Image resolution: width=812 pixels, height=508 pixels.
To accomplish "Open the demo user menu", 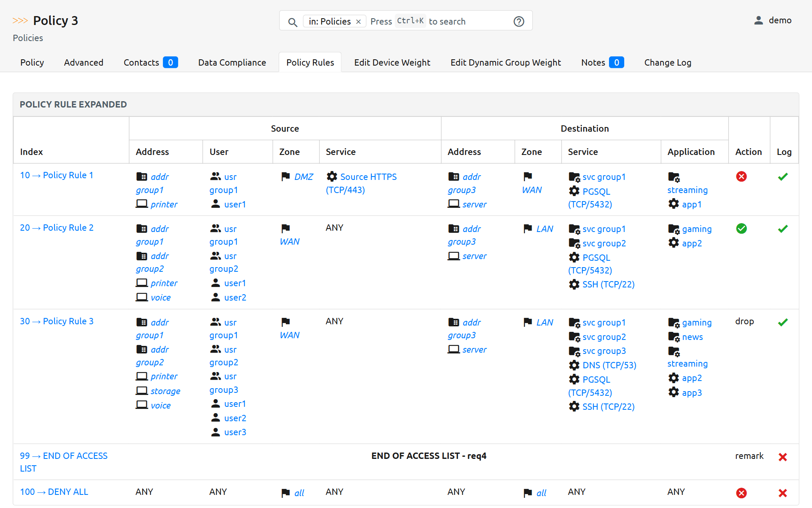I will click(779, 20).
